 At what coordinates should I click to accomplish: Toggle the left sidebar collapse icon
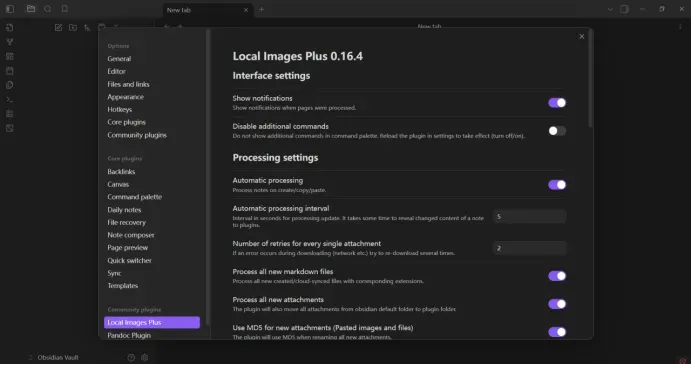click(10, 9)
